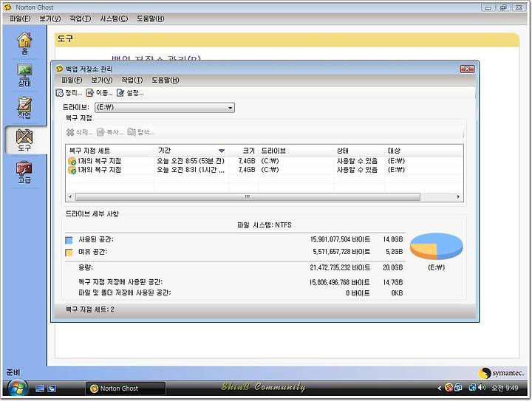The image size is (532, 401).
Task: Click the Norton tray icon in system tray
Action: 449,388
